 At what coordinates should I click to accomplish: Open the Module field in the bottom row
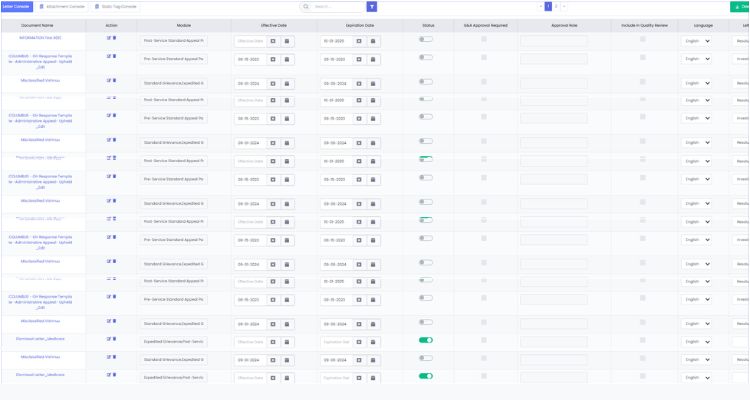[x=174, y=378]
